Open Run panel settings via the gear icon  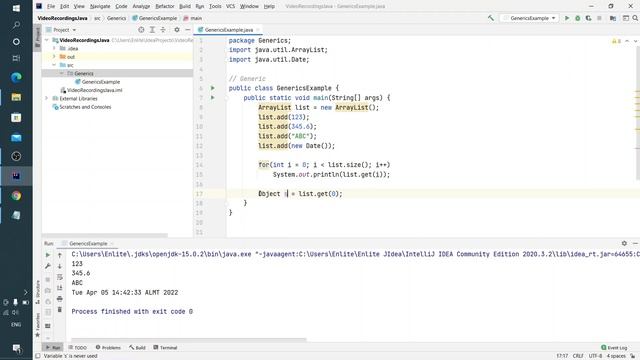point(624,243)
